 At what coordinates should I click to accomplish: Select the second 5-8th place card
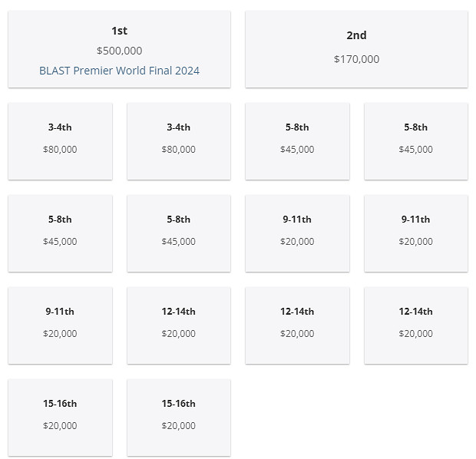point(415,141)
